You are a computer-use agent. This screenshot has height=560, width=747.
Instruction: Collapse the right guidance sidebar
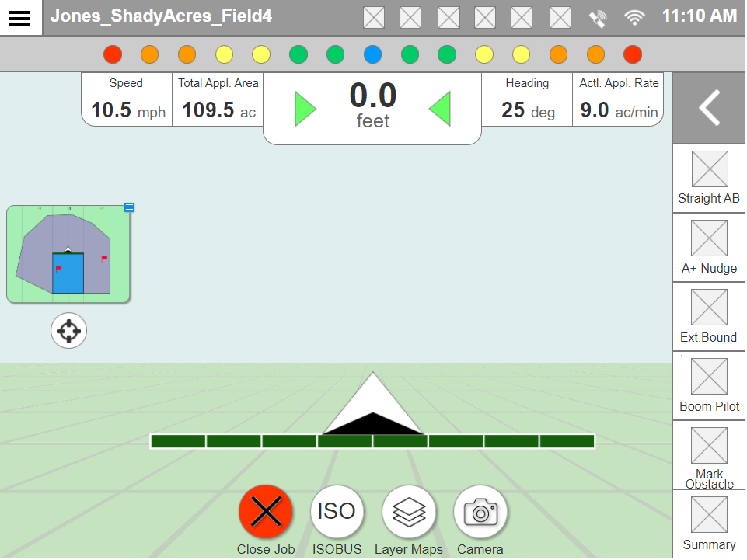pyautogui.click(x=708, y=108)
